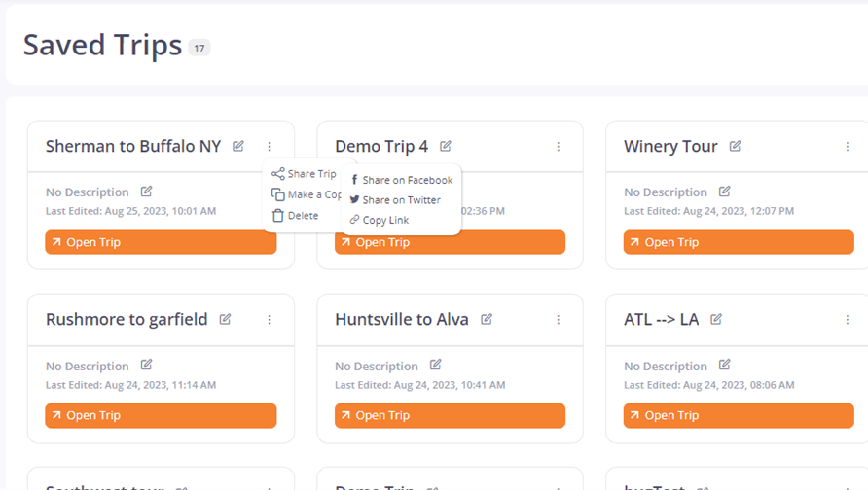Click the Winery Tour title text

pyautogui.click(x=670, y=146)
